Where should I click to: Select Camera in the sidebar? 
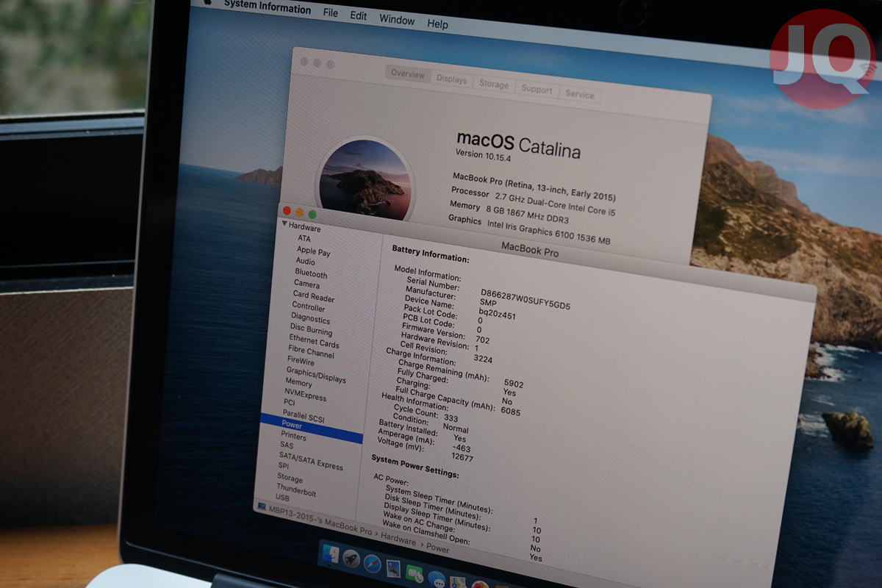point(306,284)
